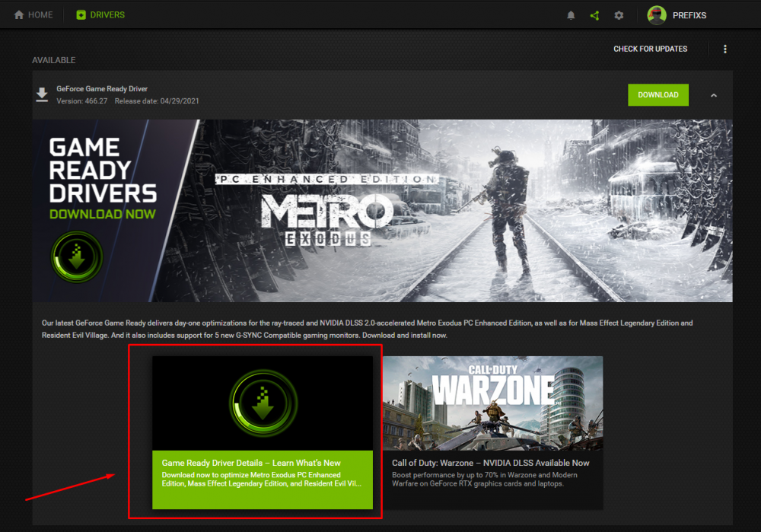Viewport: 761px width, 532px height.
Task: Click the green share icon
Action: 594,15
